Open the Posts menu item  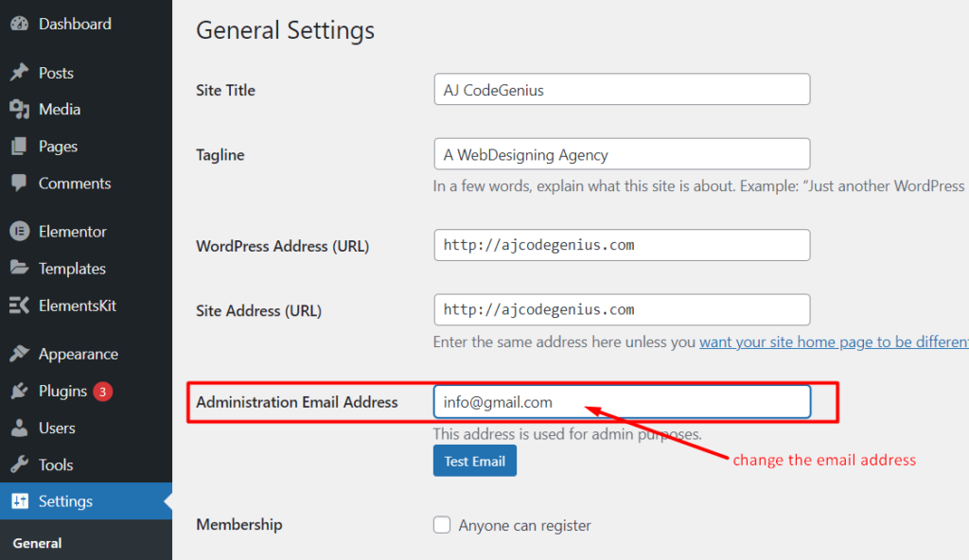pyautogui.click(x=56, y=73)
